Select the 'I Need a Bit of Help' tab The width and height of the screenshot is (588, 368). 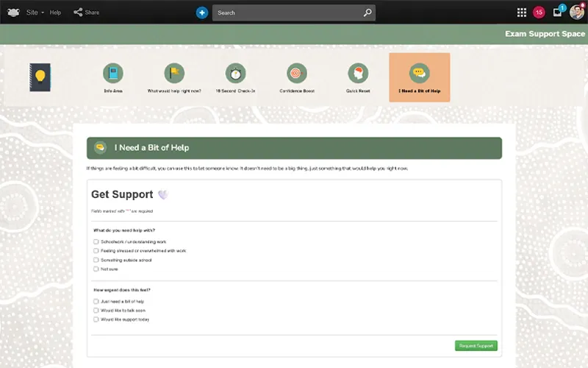419,77
